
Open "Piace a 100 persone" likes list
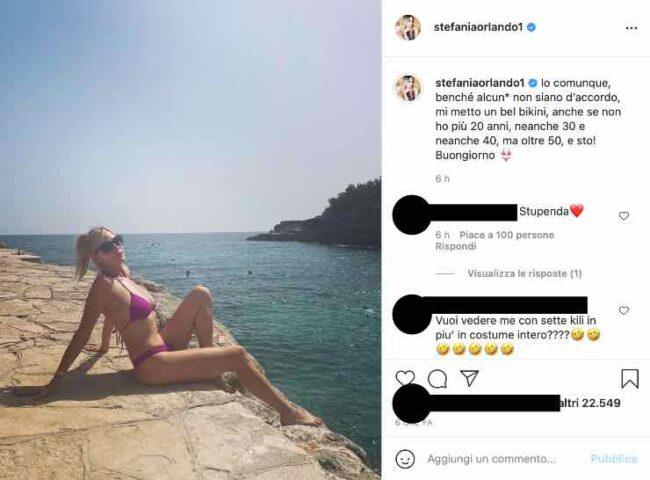(x=507, y=235)
